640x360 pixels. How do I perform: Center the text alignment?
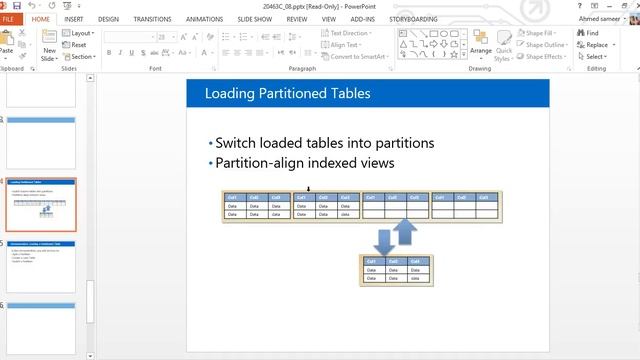tap(237, 53)
